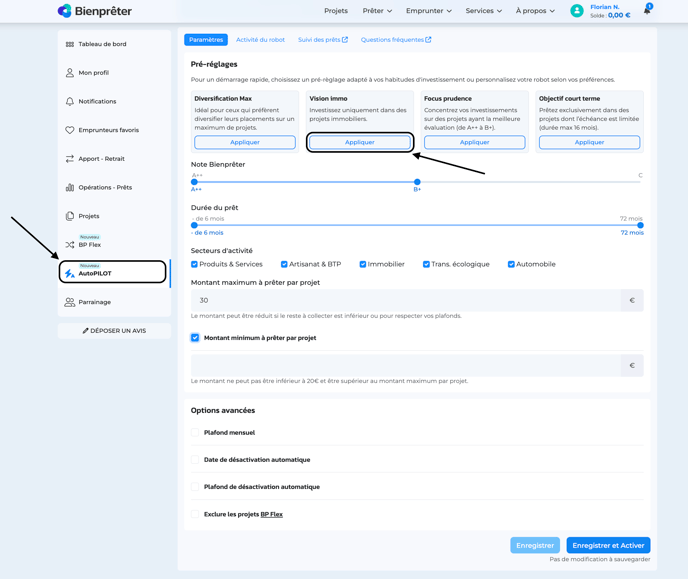Viewport: 688px width, 579px height.
Task: Uncheck the Automobile sector checkbox
Action: tap(511, 264)
